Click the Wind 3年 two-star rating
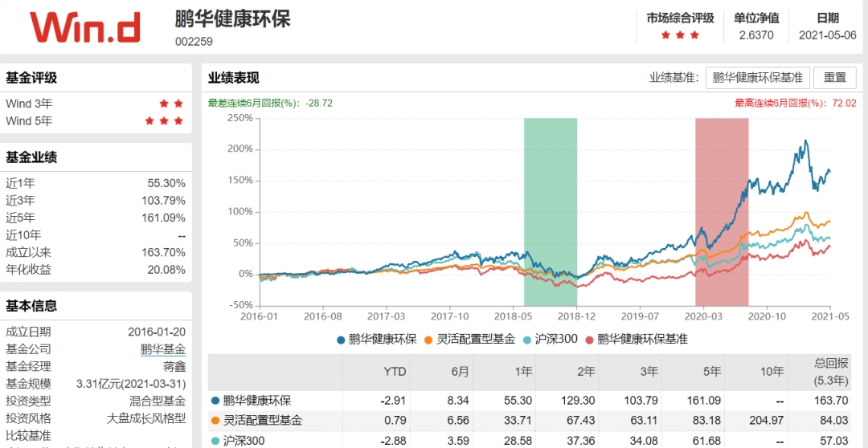Image resolution: width=868 pixels, height=448 pixels. pyautogui.click(x=171, y=104)
